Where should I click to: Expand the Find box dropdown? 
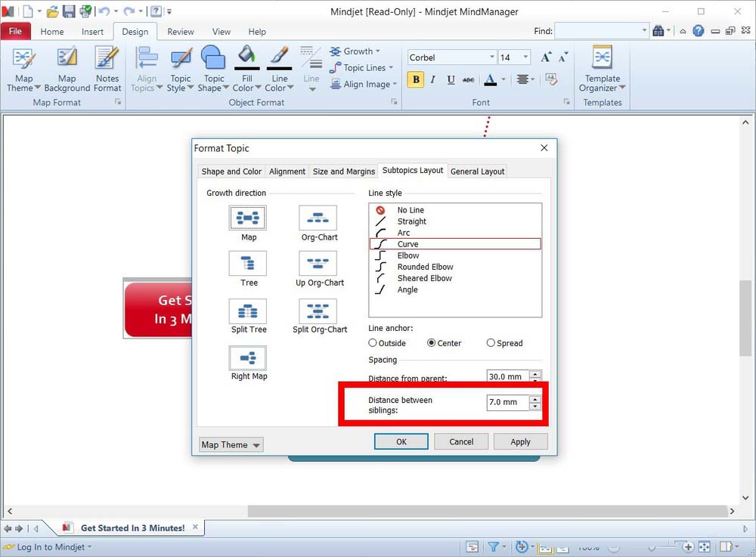click(645, 31)
